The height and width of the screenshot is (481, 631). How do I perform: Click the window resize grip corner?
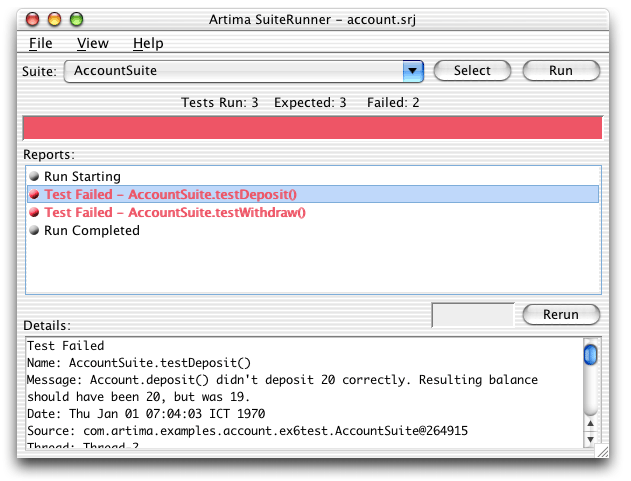coord(602,452)
